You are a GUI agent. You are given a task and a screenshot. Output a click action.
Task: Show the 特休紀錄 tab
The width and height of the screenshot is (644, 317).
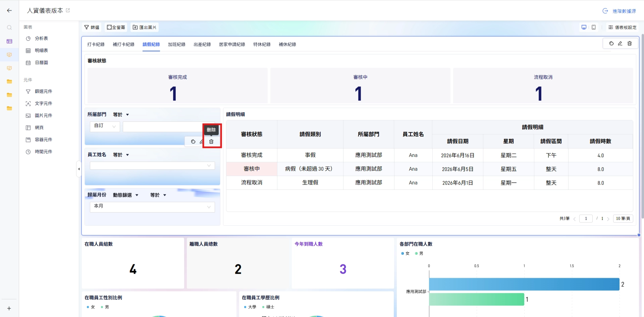262,44
